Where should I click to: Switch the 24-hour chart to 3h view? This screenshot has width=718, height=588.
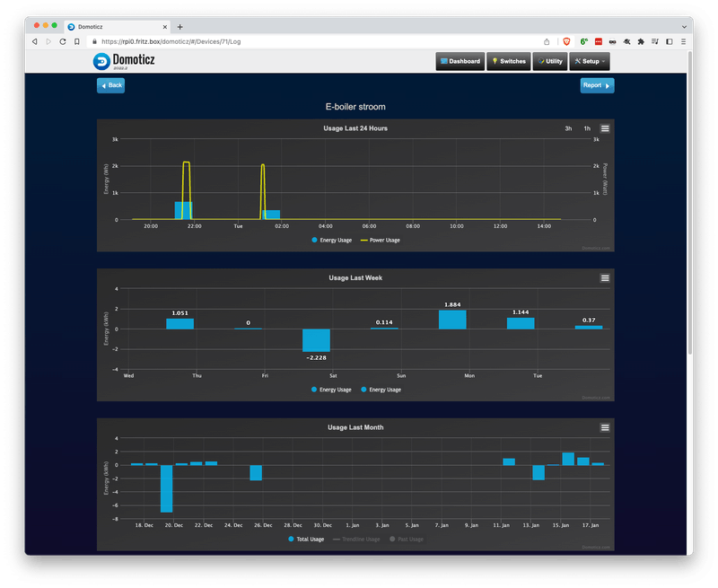569,128
